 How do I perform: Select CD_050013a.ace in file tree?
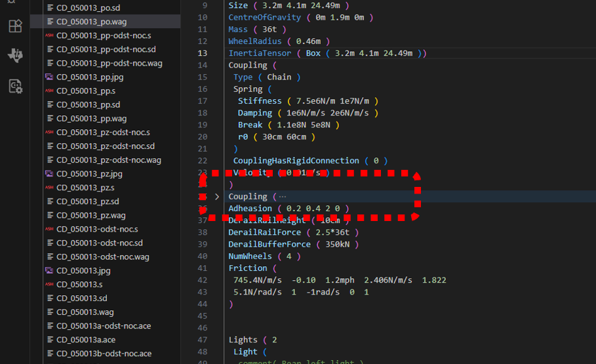pyautogui.click(x=86, y=340)
